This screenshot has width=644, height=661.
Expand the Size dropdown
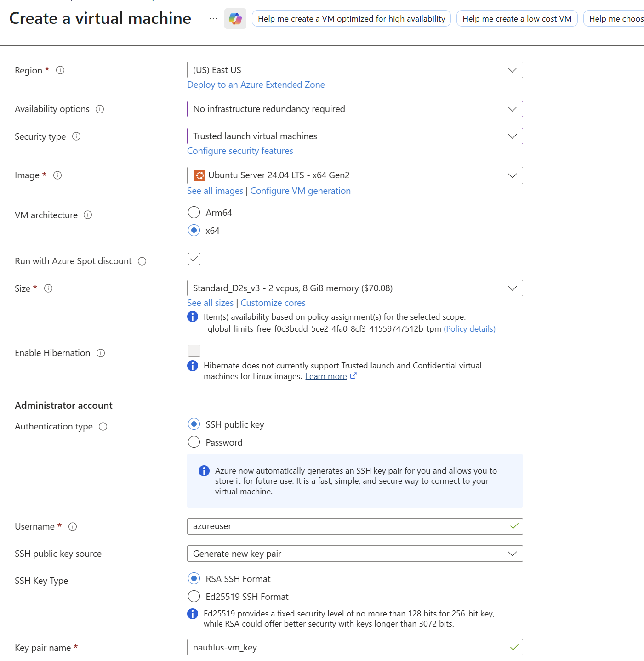click(354, 288)
